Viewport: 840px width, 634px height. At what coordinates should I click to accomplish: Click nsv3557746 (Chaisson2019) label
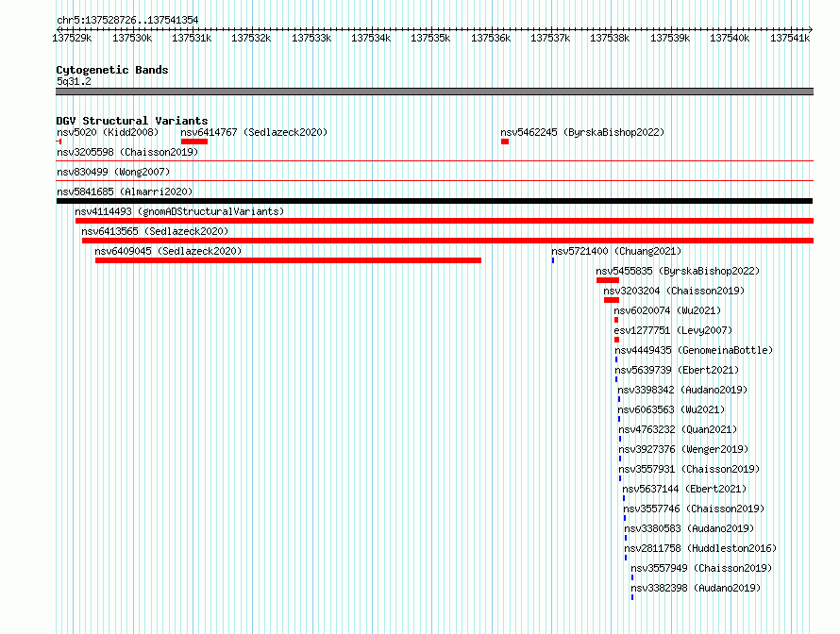[x=694, y=509]
